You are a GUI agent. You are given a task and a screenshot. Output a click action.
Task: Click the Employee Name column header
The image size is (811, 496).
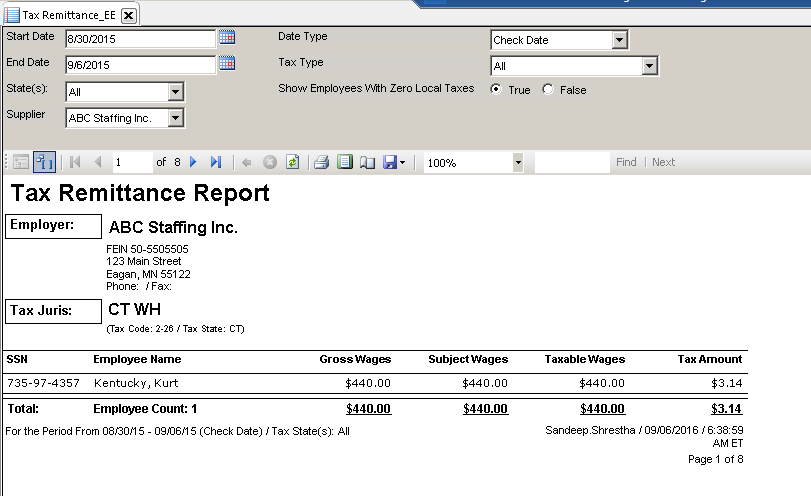[137, 359]
